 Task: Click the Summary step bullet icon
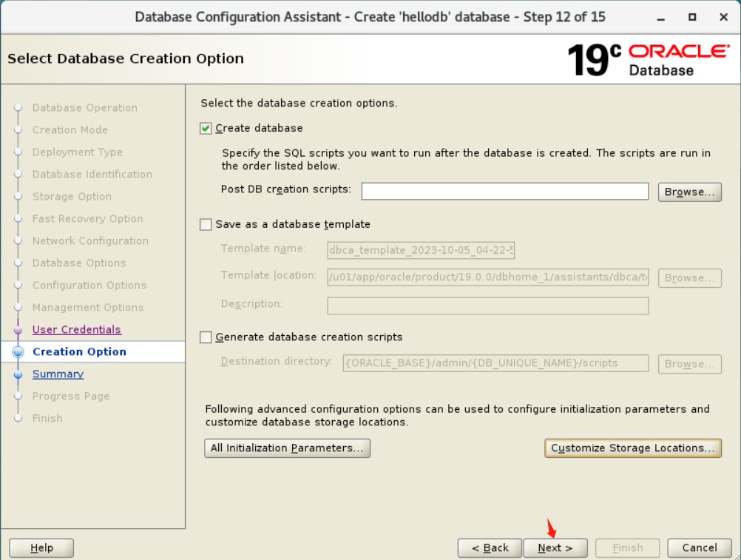pos(18,374)
